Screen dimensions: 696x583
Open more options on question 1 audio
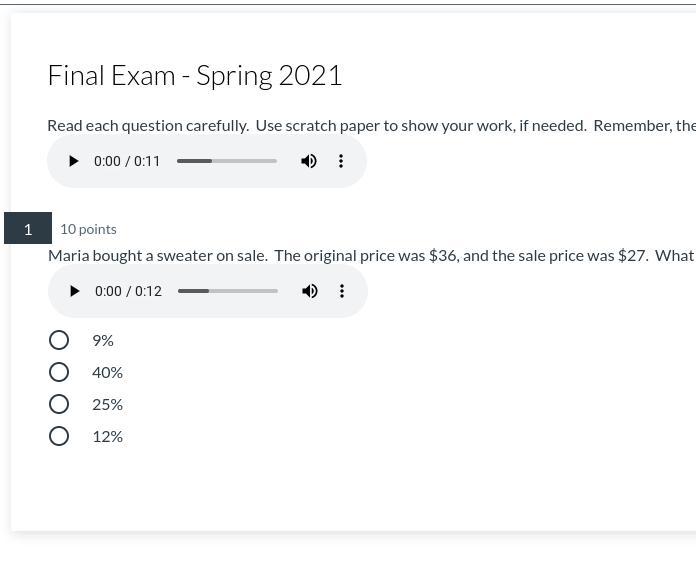342,291
